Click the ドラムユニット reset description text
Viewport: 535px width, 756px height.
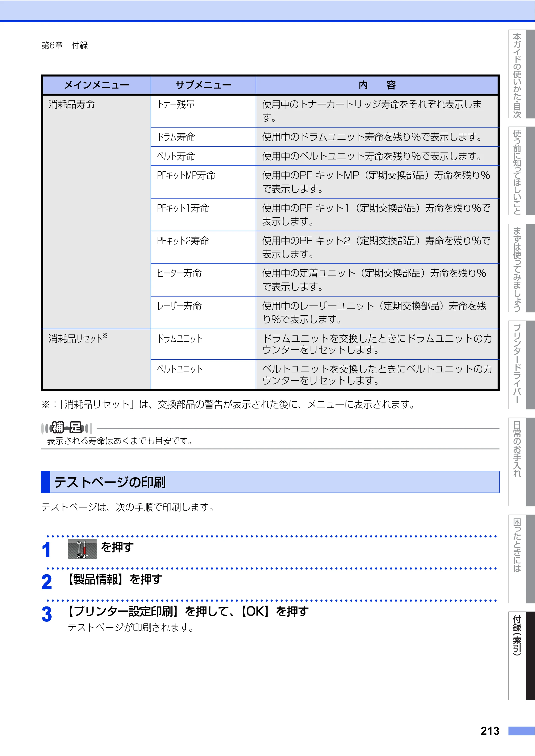tap(377, 344)
